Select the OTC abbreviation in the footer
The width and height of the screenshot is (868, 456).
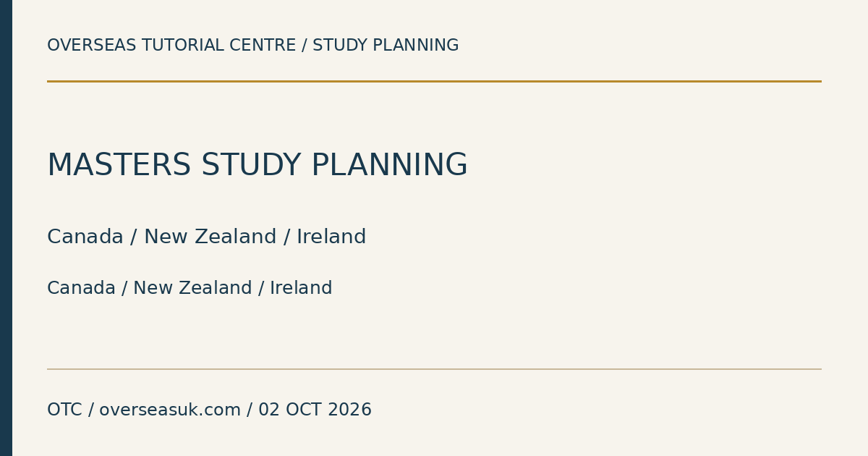pos(64,410)
